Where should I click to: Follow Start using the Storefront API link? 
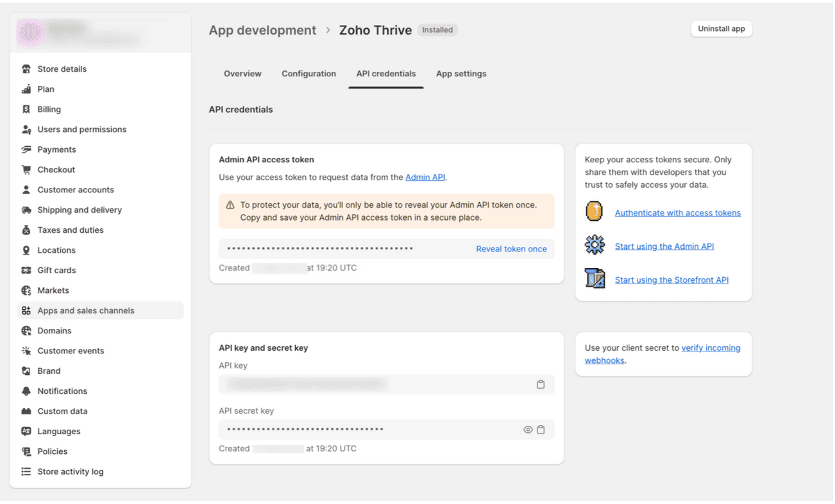click(x=671, y=280)
